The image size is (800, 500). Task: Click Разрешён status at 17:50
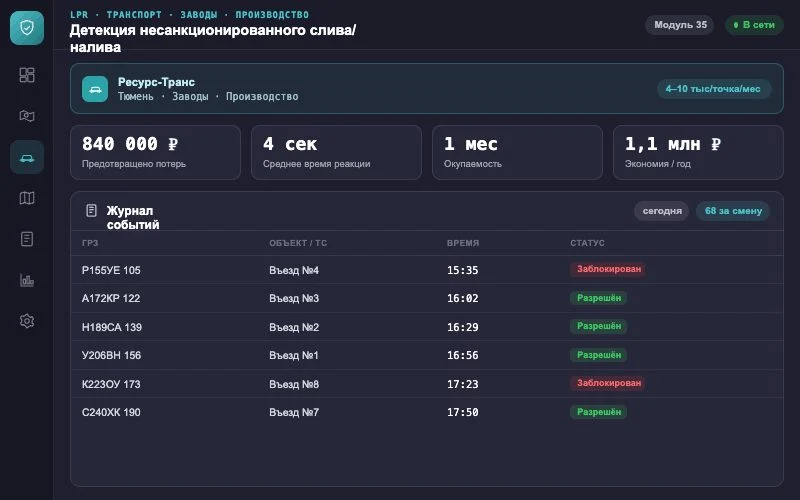point(598,412)
